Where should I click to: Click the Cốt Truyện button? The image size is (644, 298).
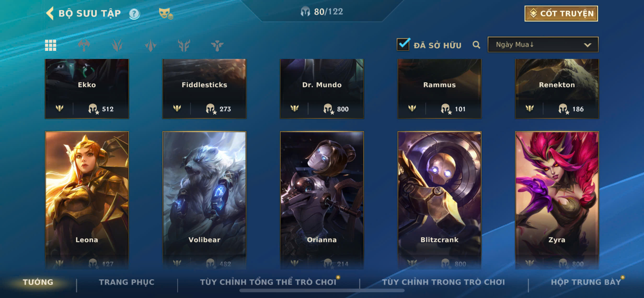tap(561, 13)
